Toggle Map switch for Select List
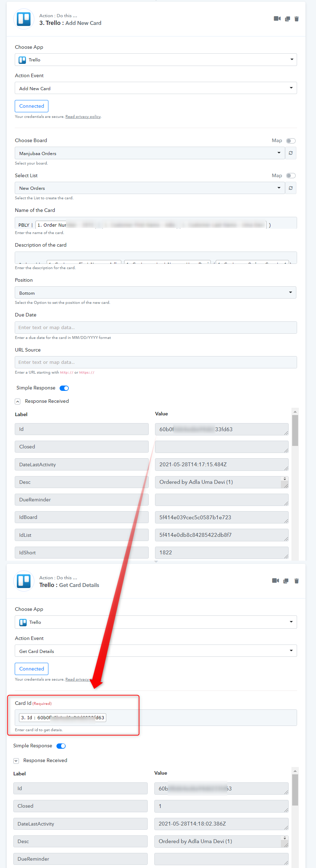This screenshot has width=316, height=868. pos(291,175)
